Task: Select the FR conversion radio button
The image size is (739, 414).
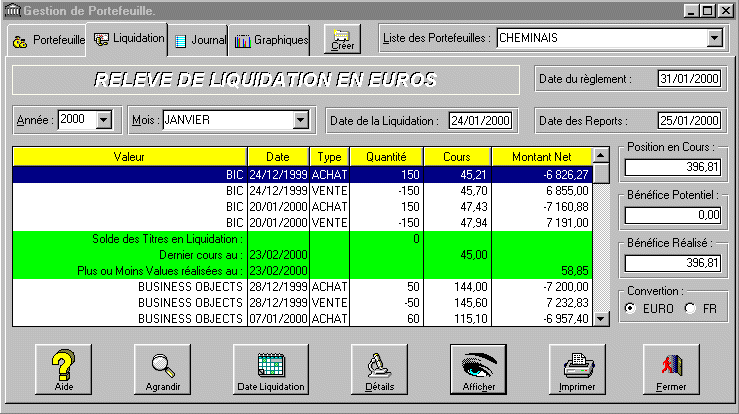Action: pyautogui.click(x=690, y=308)
